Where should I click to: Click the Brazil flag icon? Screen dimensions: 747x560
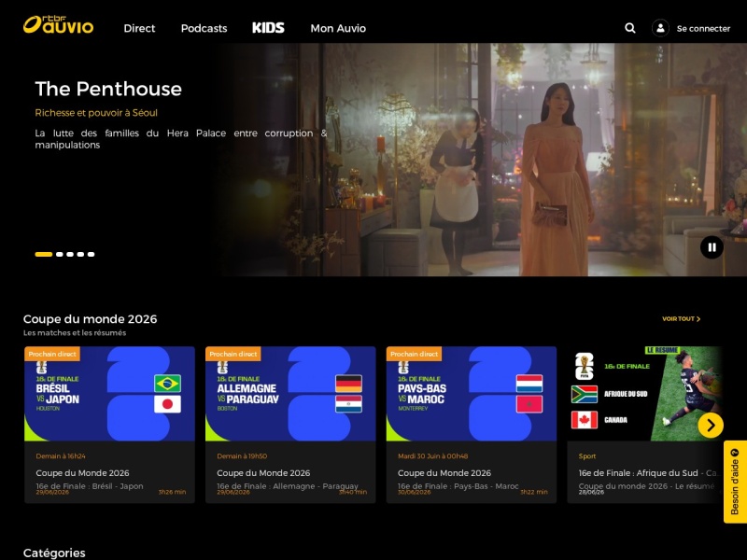click(168, 384)
